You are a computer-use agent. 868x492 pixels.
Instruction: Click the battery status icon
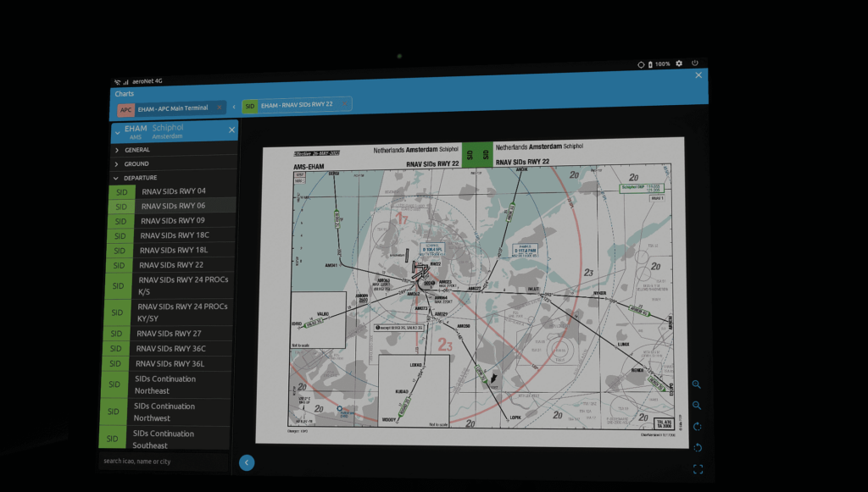650,64
